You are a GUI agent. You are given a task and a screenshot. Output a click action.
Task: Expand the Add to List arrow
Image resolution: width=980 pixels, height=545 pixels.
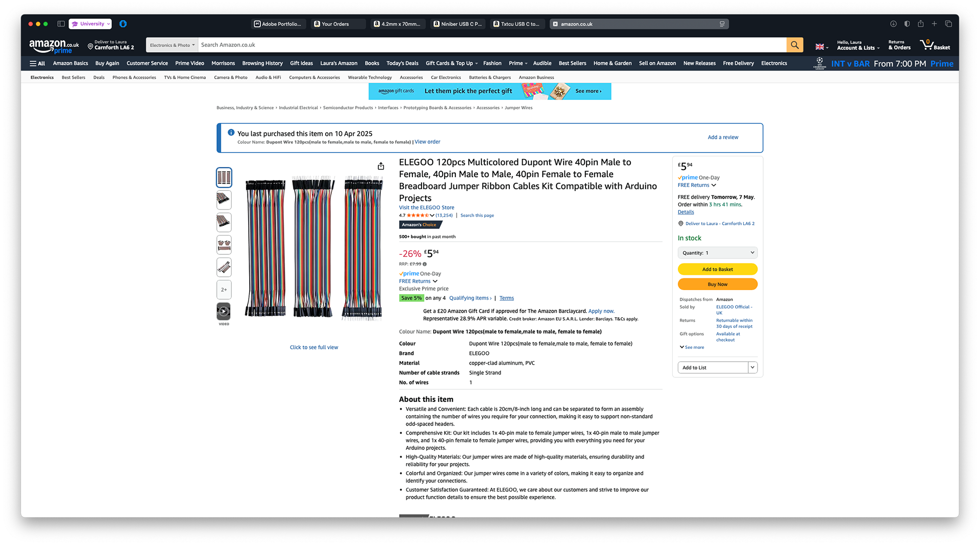pos(752,367)
